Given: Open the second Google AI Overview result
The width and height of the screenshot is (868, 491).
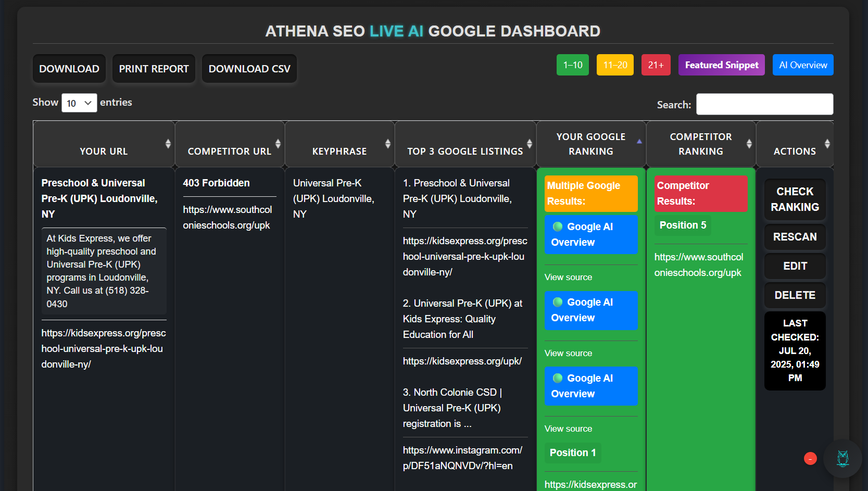Looking at the screenshot, I should click(591, 310).
